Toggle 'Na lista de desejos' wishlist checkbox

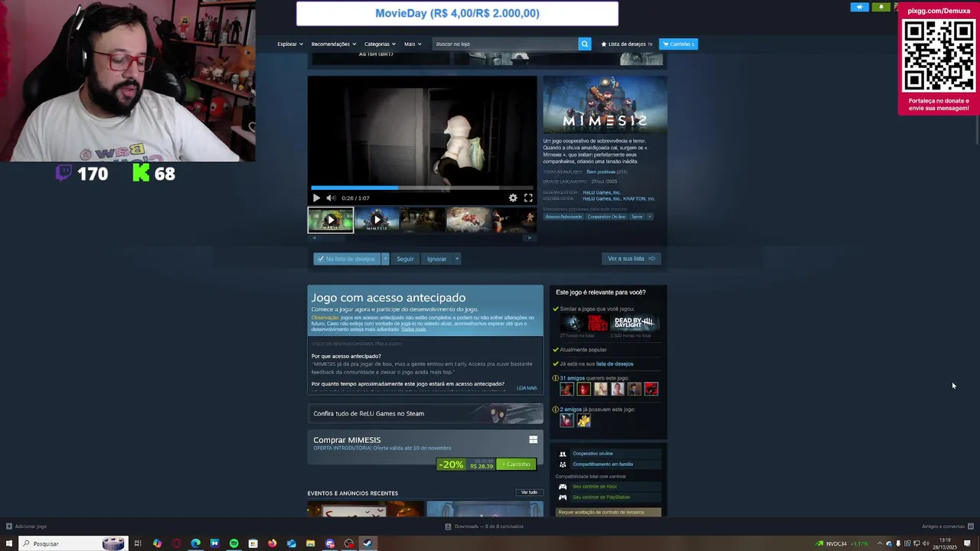tap(347, 259)
